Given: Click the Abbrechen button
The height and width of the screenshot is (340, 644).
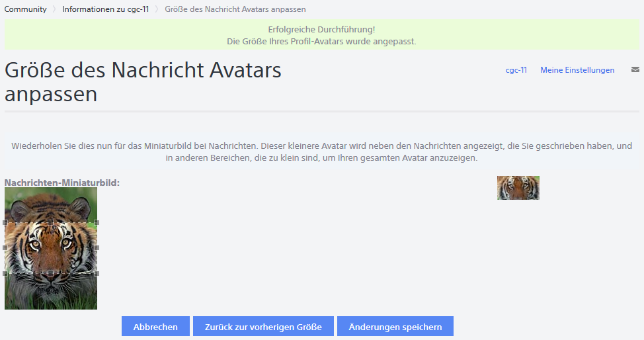Looking at the screenshot, I should coord(155,326).
